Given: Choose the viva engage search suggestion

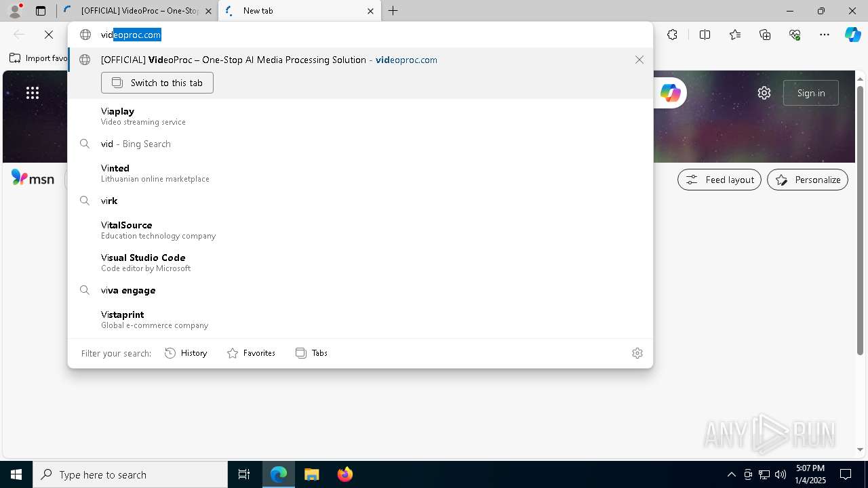Looking at the screenshot, I should pos(360,290).
